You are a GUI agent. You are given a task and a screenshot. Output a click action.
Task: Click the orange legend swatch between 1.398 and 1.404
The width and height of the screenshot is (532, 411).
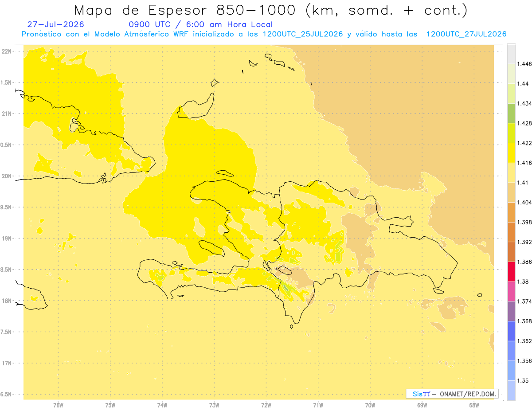511,212
